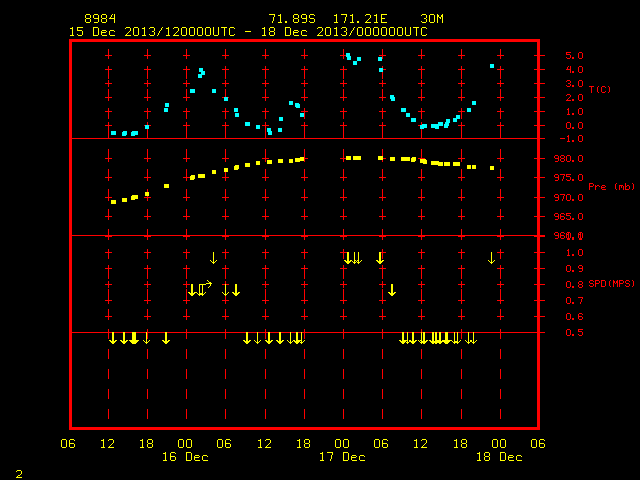Select the Pre (mb) axis label

611,187
